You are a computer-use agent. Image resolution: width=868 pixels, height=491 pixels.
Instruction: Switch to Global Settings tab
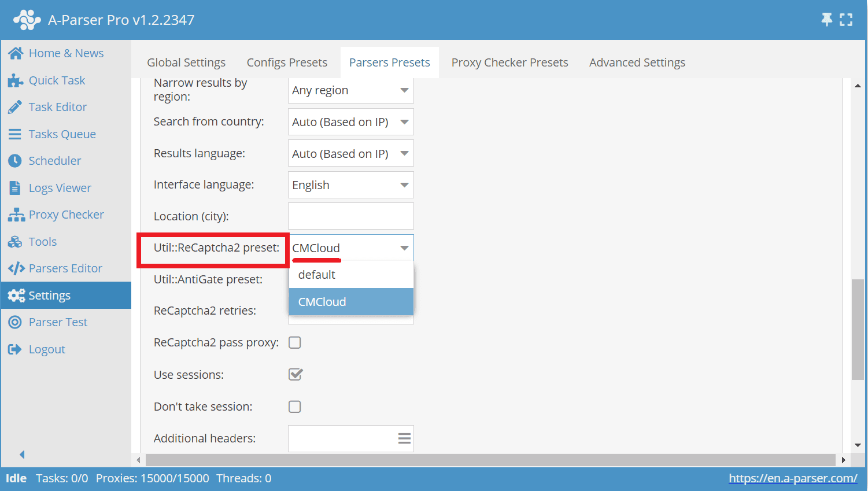click(x=186, y=62)
